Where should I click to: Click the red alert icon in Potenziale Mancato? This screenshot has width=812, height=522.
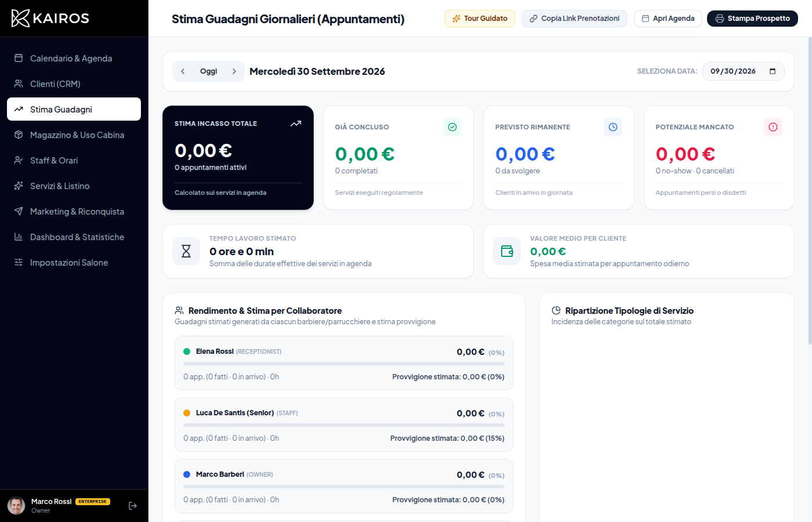point(773,127)
